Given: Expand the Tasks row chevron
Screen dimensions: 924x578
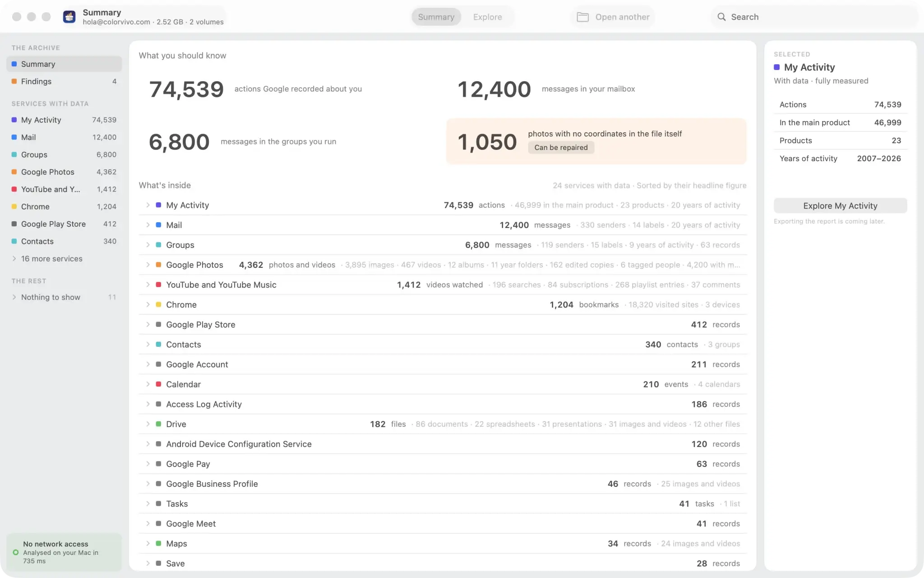Looking at the screenshot, I should [148, 503].
